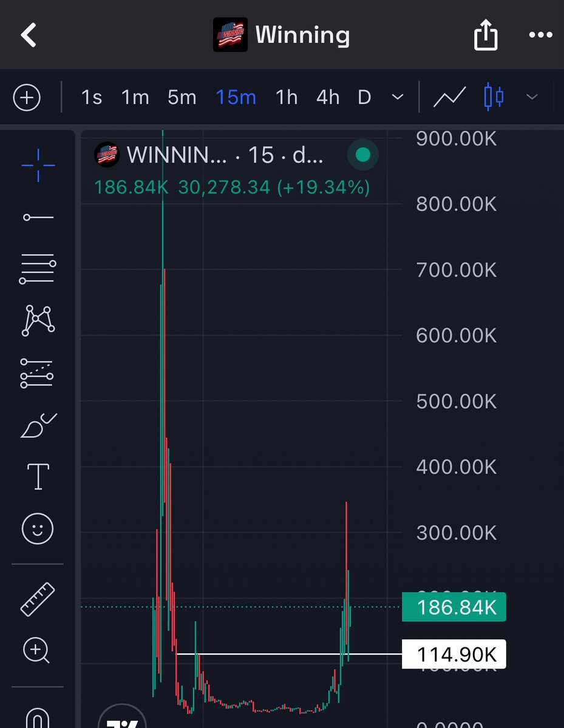Select the zoom in tool

coord(38,652)
